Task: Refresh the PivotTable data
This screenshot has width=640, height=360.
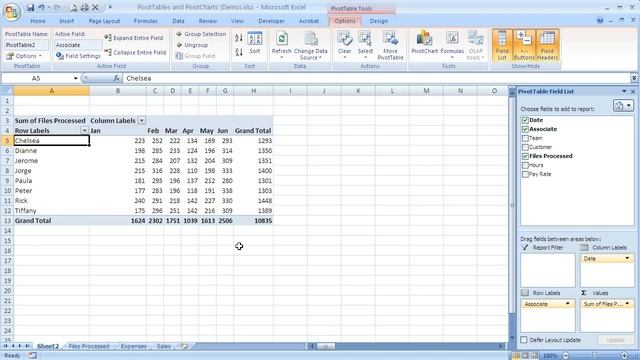Action: pyautogui.click(x=281, y=46)
